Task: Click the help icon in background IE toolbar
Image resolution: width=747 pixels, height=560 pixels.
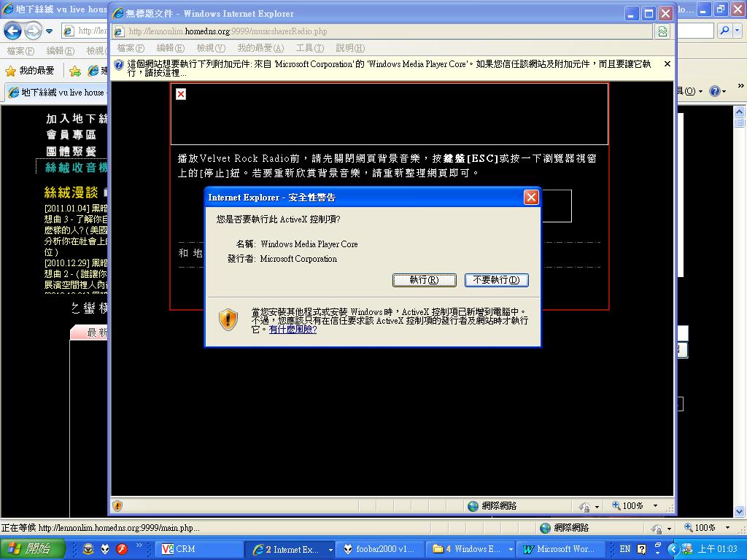Action: pos(714,91)
